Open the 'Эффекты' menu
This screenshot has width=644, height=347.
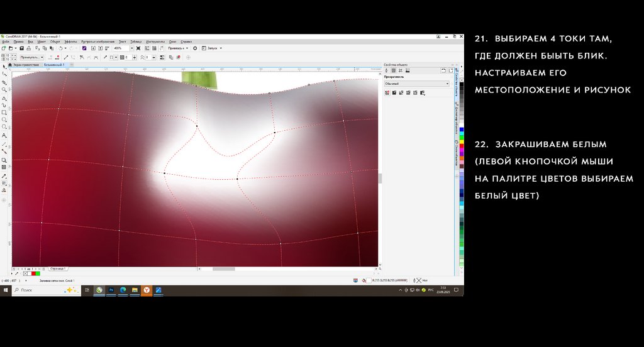[x=70, y=41]
